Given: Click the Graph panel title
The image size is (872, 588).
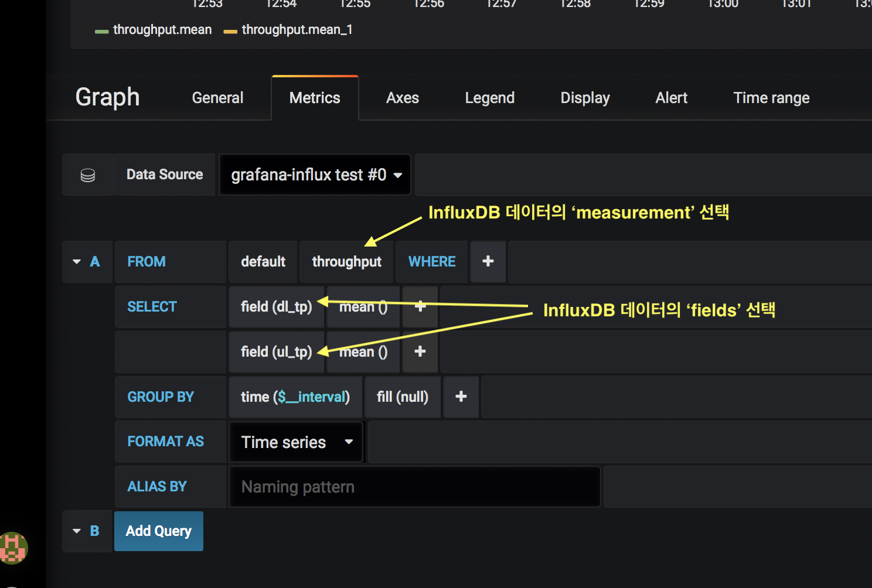Looking at the screenshot, I should [x=108, y=97].
